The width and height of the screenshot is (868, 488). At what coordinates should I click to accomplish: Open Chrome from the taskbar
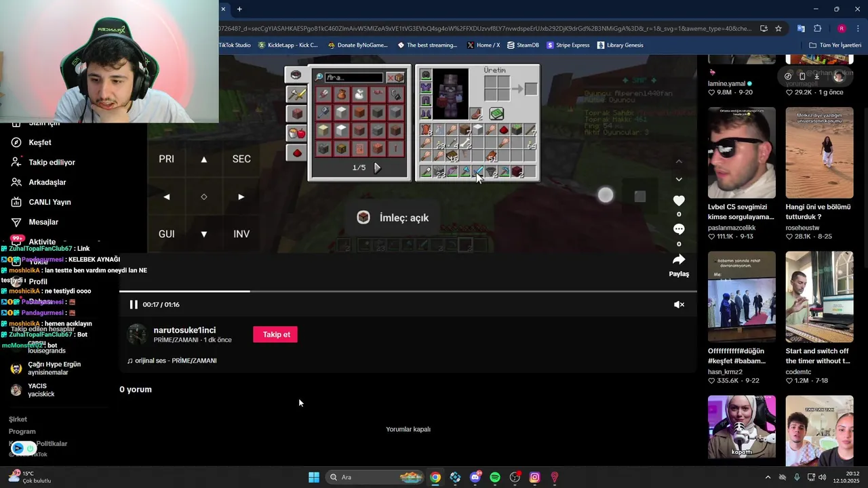click(x=435, y=477)
